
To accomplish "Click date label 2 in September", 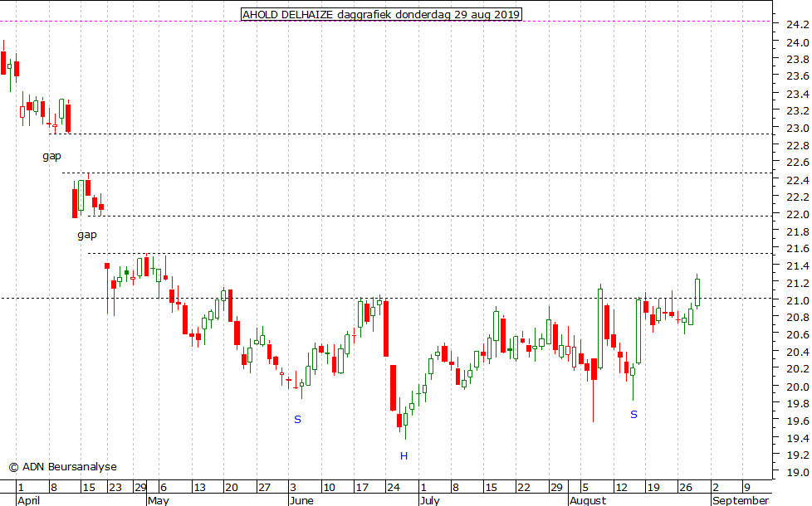I will (716, 488).
